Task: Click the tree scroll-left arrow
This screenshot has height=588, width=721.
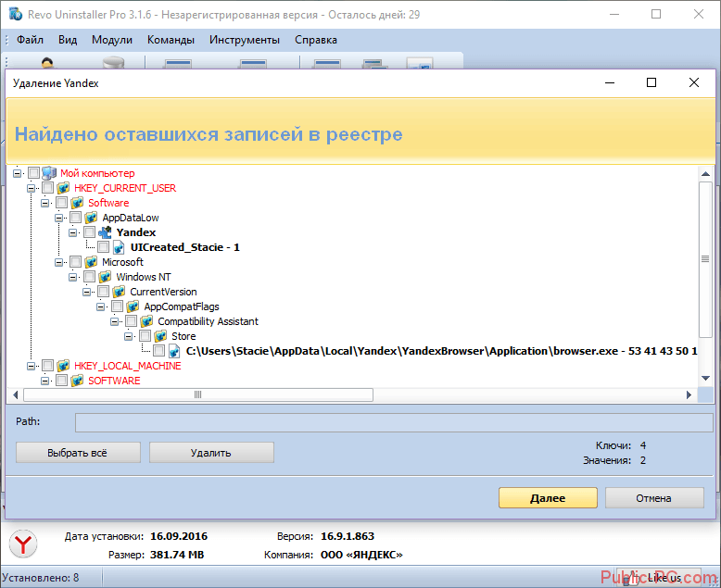Action: pos(15,394)
